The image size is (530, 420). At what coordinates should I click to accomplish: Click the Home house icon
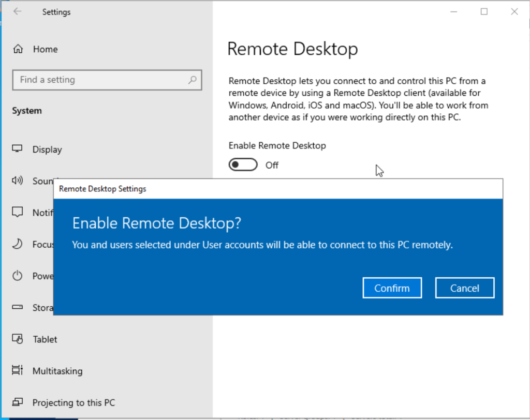tap(18, 49)
